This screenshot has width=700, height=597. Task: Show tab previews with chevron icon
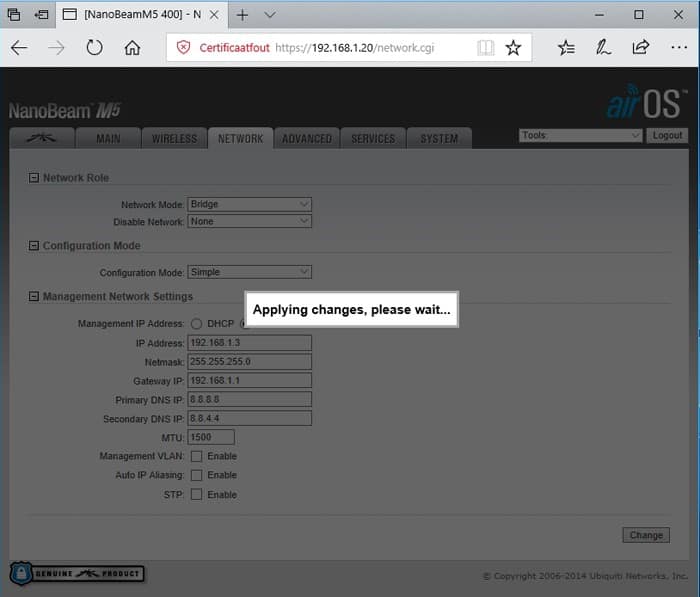pyautogui.click(x=270, y=15)
